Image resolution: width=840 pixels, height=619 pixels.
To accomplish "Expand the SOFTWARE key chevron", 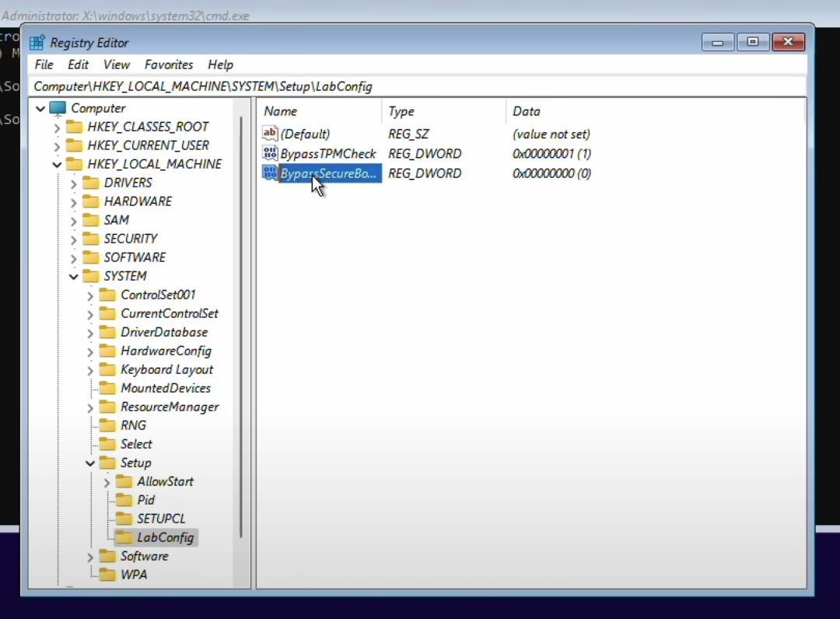I will [x=73, y=259].
